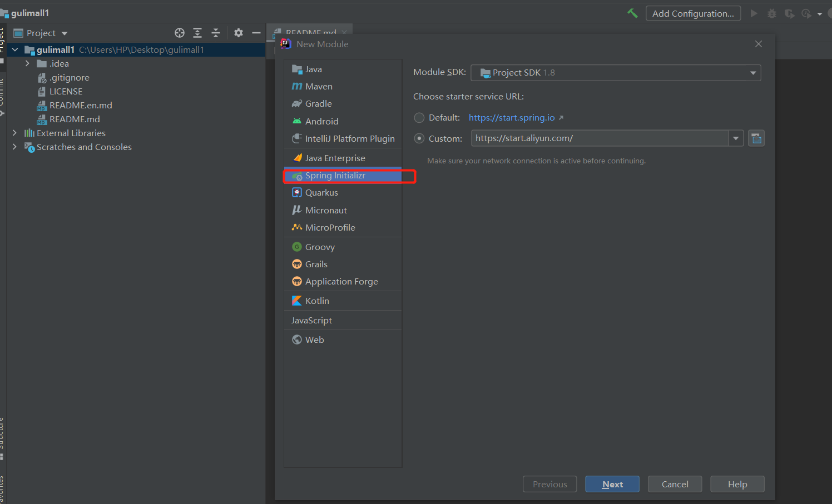The height and width of the screenshot is (504, 832).
Task: Click the Collapse All icon in Project panel
Action: coord(216,33)
